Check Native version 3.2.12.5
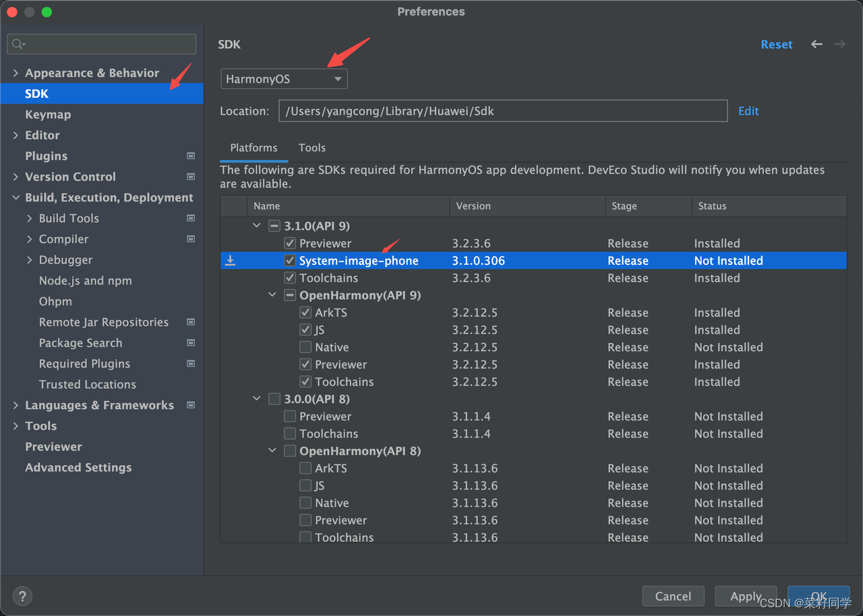The height and width of the screenshot is (616, 863). tap(305, 347)
